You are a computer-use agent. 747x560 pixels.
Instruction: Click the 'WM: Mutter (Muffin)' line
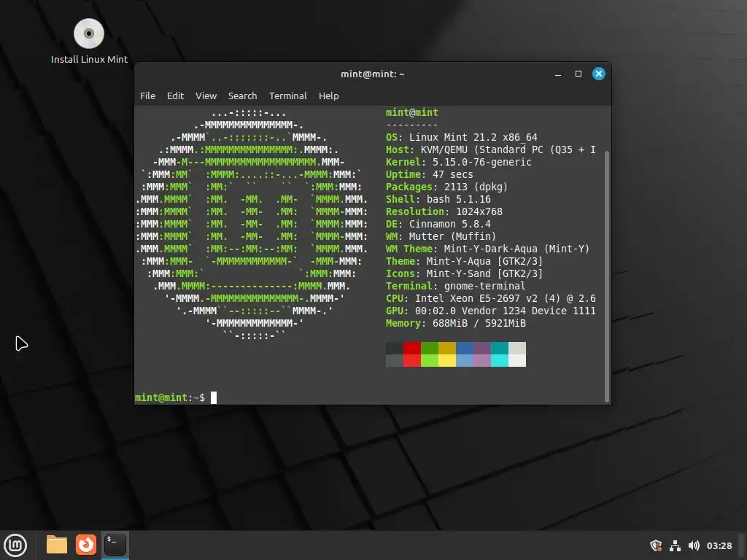441,236
